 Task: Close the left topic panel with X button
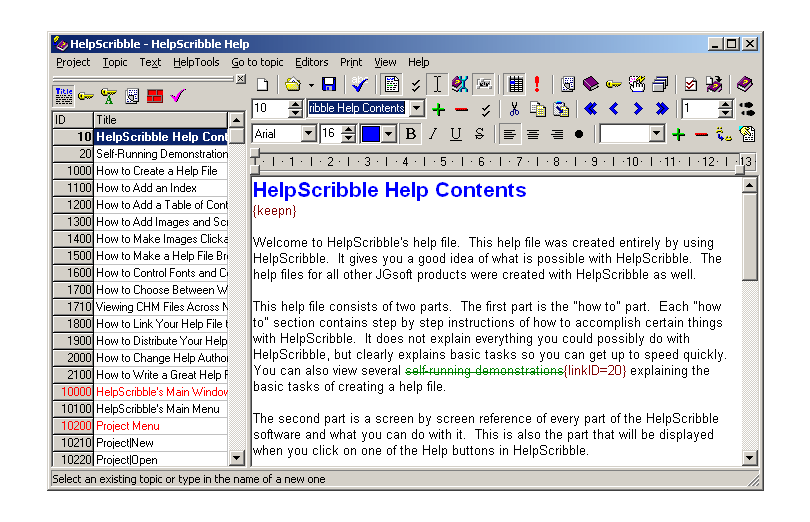click(x=241, y=79)
